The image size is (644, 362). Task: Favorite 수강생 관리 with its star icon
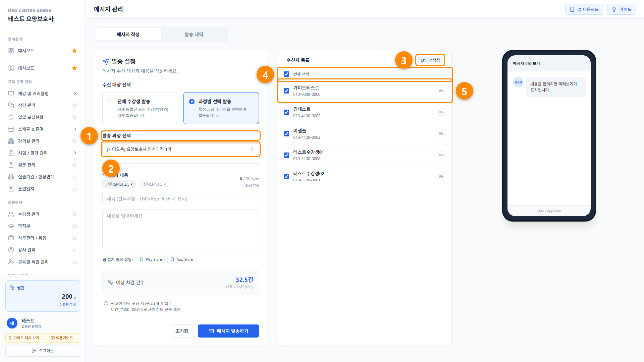[x=74, y=214]
